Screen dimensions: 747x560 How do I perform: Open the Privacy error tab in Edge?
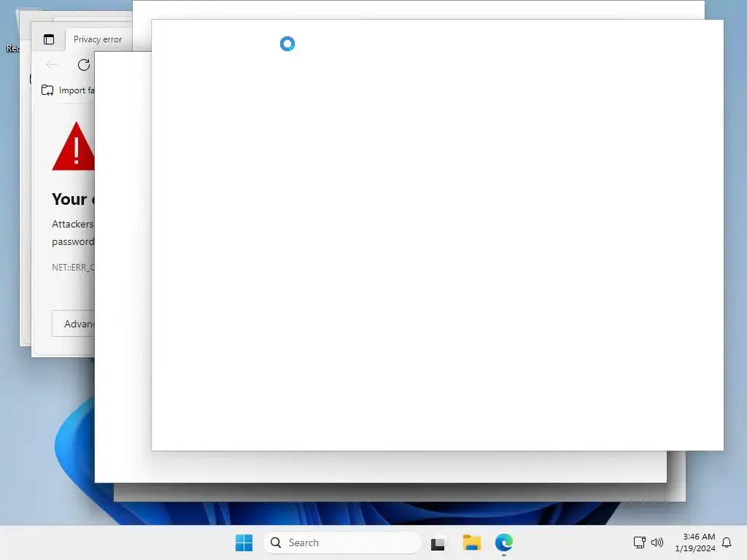98,39
